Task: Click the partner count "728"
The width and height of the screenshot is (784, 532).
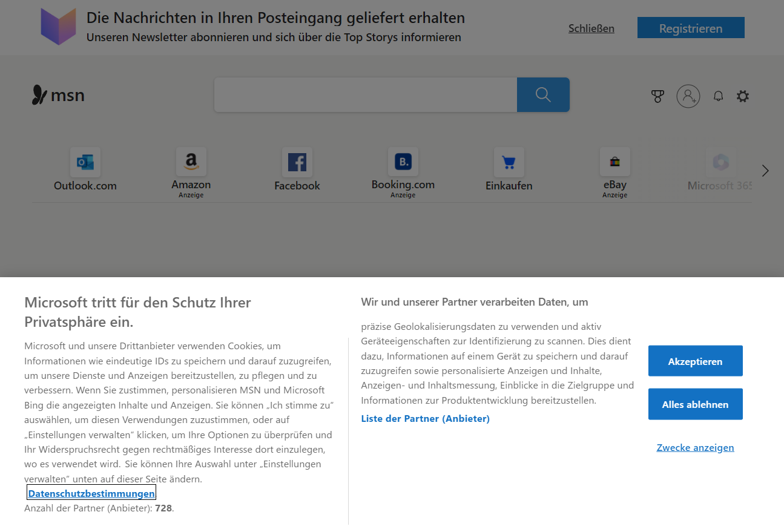Action: 163,508
